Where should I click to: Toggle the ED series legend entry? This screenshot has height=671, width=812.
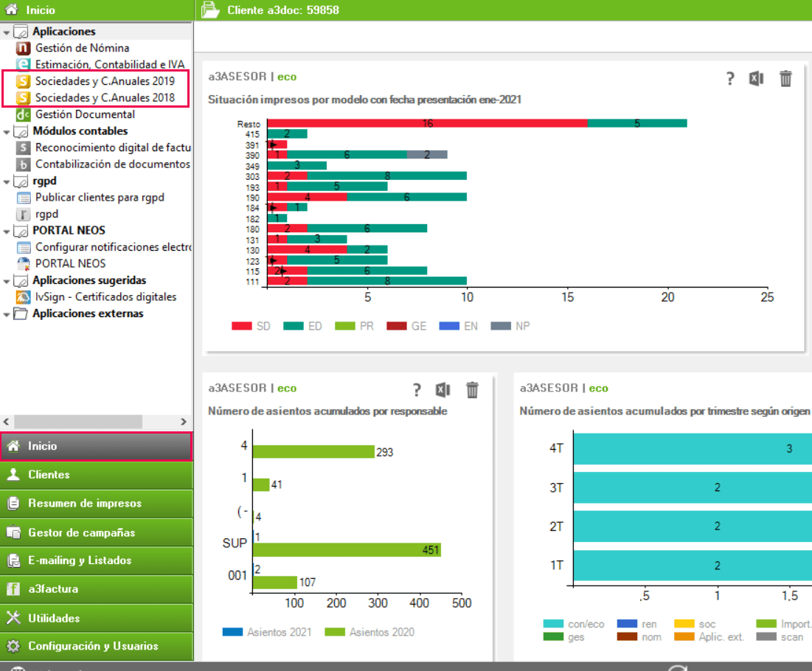pyautogui.click(x=303, y=326)
